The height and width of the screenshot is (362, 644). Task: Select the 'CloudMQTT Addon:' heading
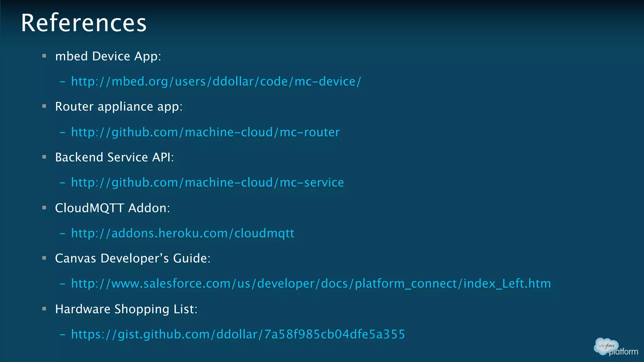point(113,208)
